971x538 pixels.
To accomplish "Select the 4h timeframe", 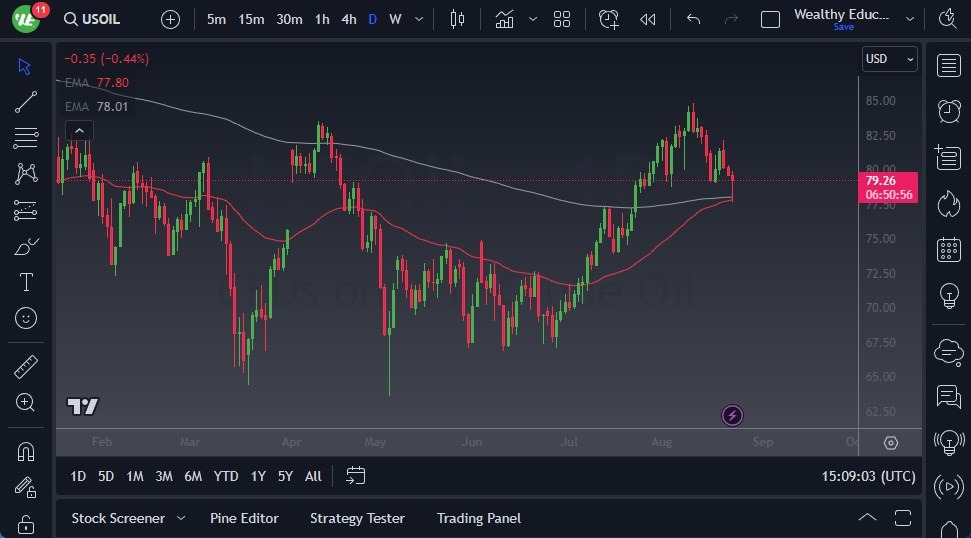I will point(348,19).
